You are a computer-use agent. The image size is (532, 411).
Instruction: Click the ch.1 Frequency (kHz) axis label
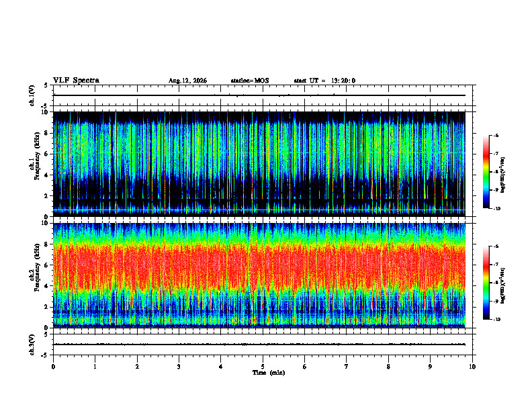pyautogui.click(x=36, y=164)
